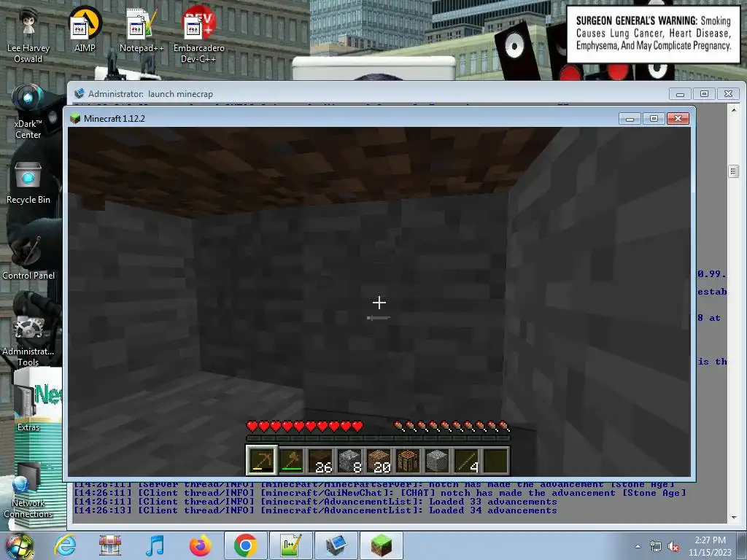Select the axe in the second hotbar slot
The image size is (747, 560).
tap(291, 460)
